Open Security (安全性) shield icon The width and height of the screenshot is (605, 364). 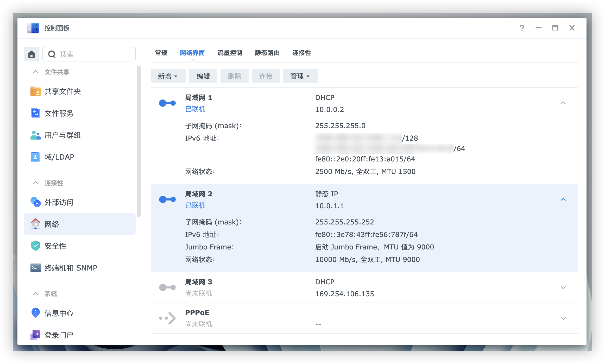point(35,246)
